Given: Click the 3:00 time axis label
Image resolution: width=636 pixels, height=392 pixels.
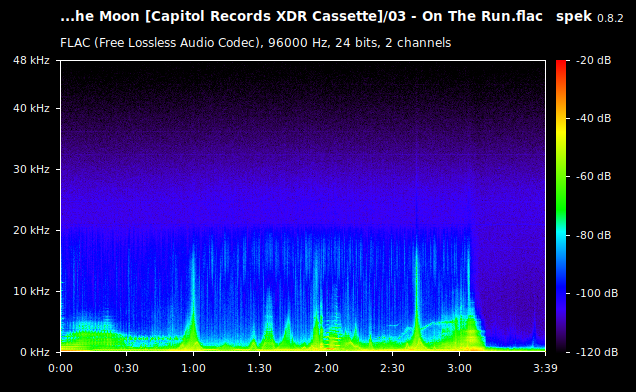Looking at the screenshot, I should [x=459, y=368].
